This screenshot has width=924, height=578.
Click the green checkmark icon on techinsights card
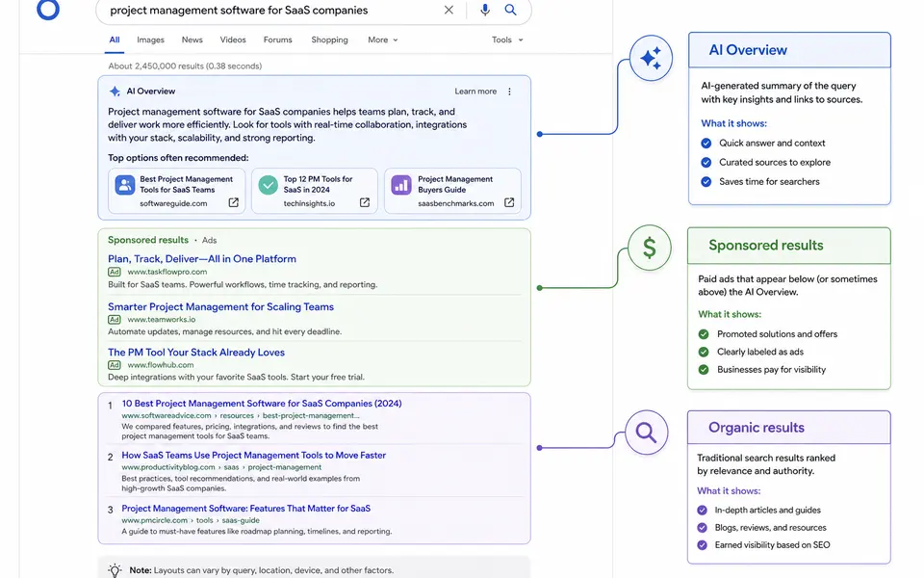[x=269, y=185]
